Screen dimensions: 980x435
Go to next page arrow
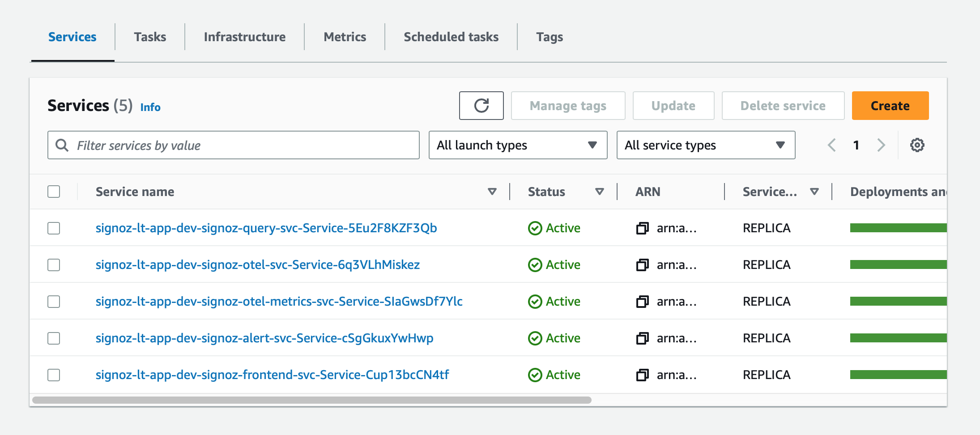point(881,145)
